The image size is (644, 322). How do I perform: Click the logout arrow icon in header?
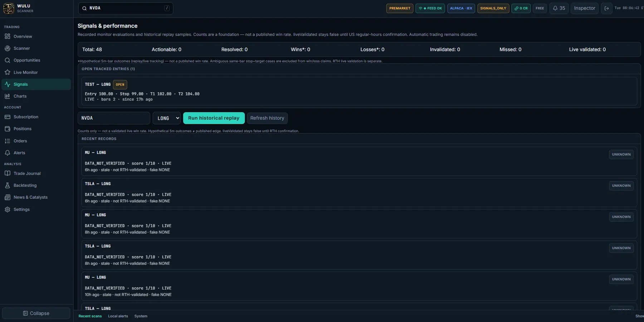click(606, 8)
